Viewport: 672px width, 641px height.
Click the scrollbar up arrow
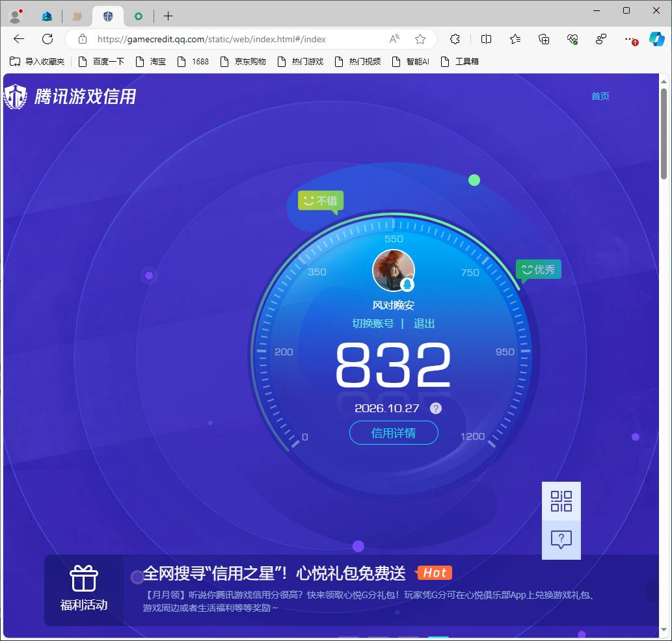coord(664,81)
